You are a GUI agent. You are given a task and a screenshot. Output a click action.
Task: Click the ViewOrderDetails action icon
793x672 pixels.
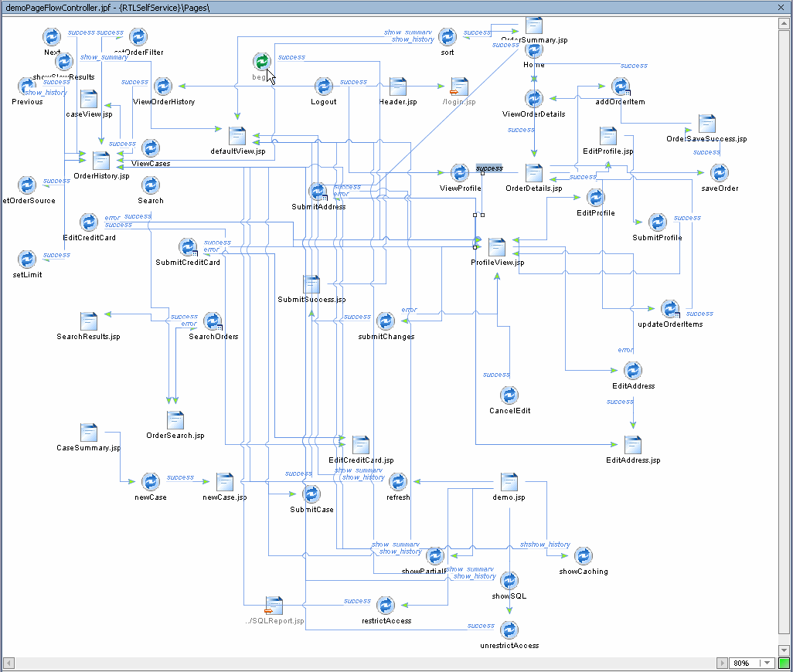click(534, 99)
